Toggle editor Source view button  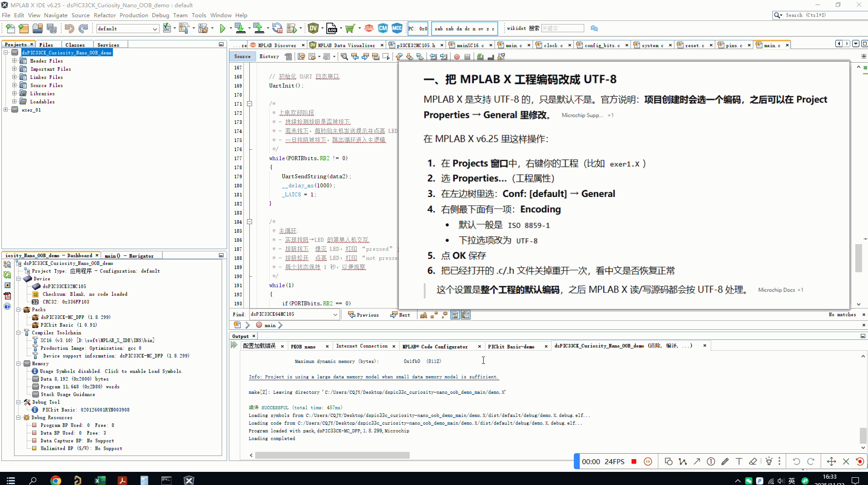click(242, 57)
